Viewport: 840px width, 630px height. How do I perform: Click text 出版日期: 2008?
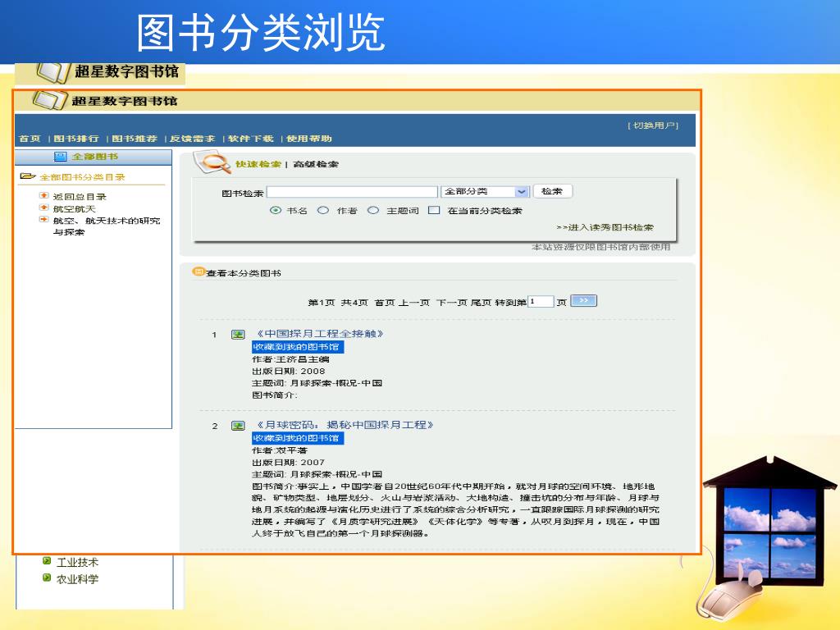[x=288, y=371]
